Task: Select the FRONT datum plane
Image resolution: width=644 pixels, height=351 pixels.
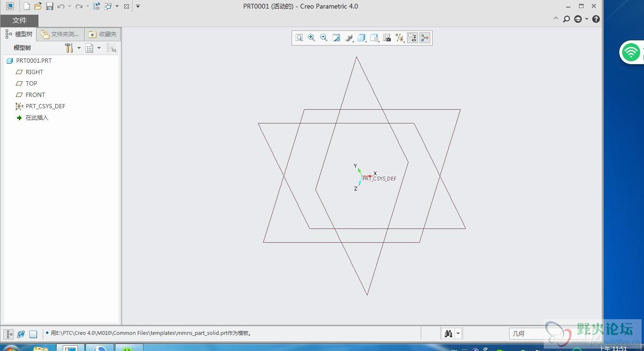Action: (x=30, y=95)
